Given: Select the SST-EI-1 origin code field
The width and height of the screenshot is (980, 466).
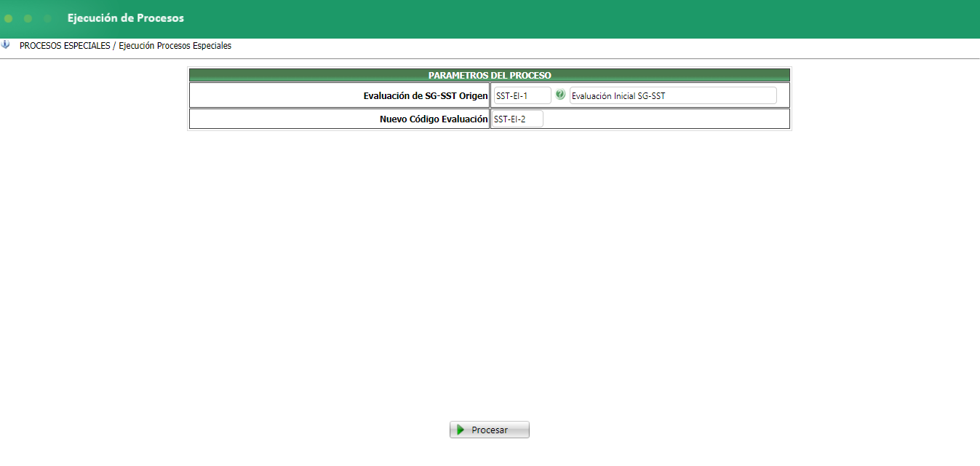Looking at the screenshot, I should 521,94.
